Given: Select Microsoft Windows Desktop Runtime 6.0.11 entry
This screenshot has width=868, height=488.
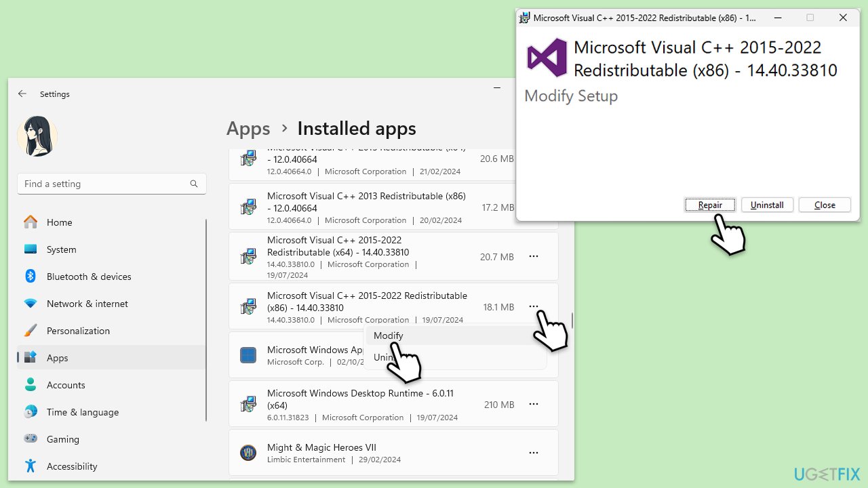Looking at the screenshot, I should [x=393, y=404].
